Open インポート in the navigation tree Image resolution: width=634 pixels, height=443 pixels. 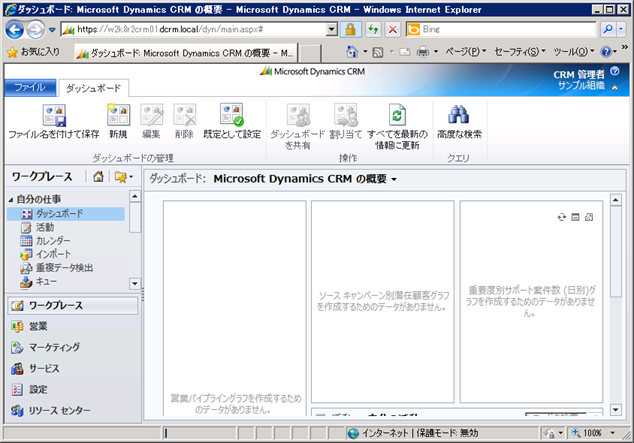[45, 254]
